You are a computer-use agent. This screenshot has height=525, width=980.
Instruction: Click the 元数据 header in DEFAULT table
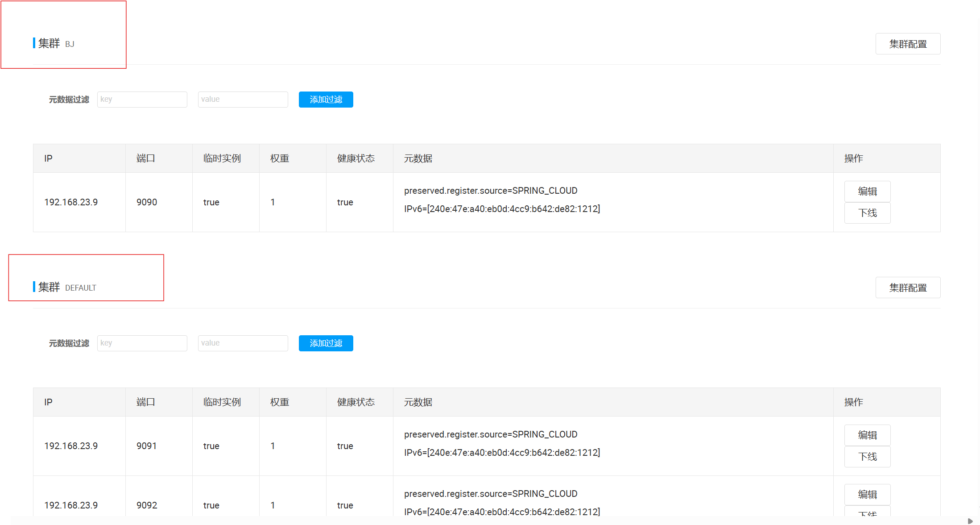(x=418, y=402)
